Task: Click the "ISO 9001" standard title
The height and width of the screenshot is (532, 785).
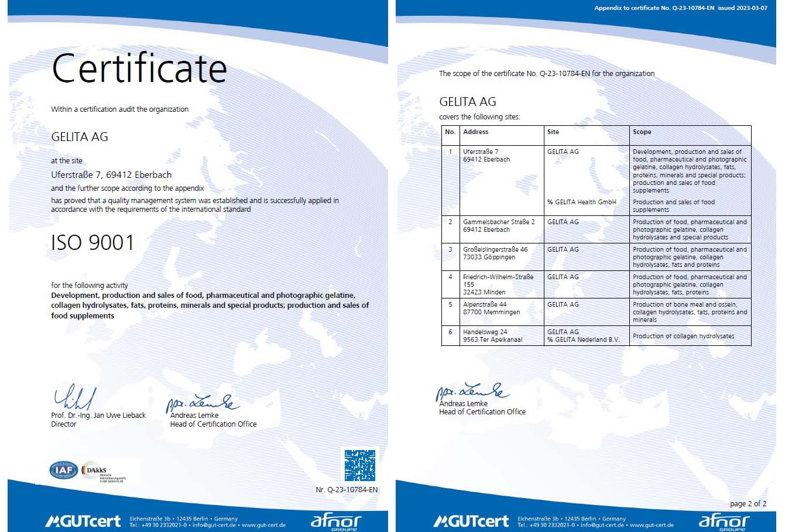Action: click(x=92, y=242)
